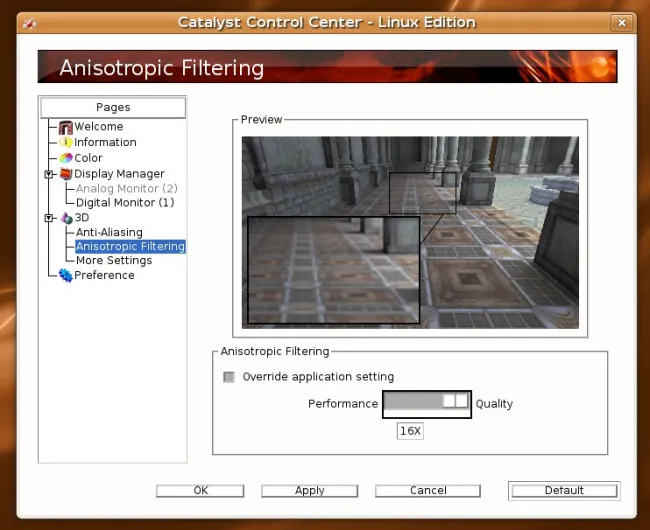Viewport: 650px width, 530px height.
Task: Click the Welcome page arch icon
Action: click(x=65, y=127)
